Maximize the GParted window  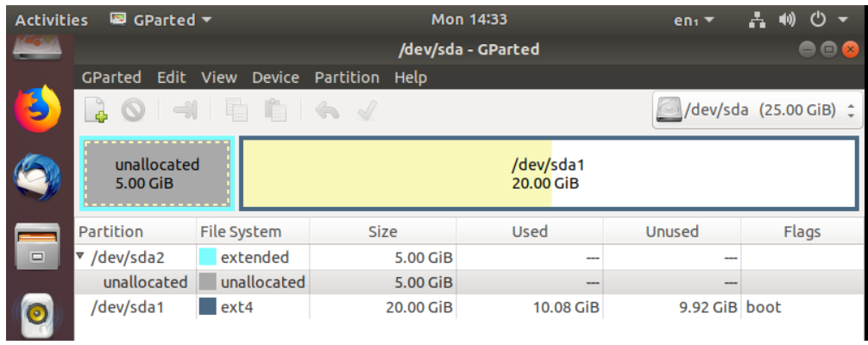828,50
